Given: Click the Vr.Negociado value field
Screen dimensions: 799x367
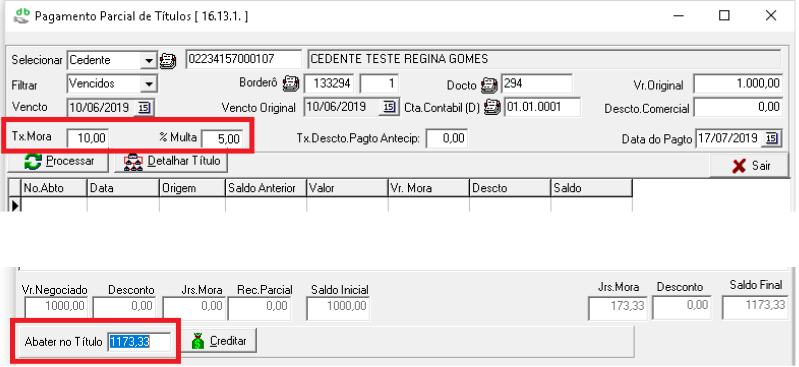Looking at the screenshot, I should [55, 307].
